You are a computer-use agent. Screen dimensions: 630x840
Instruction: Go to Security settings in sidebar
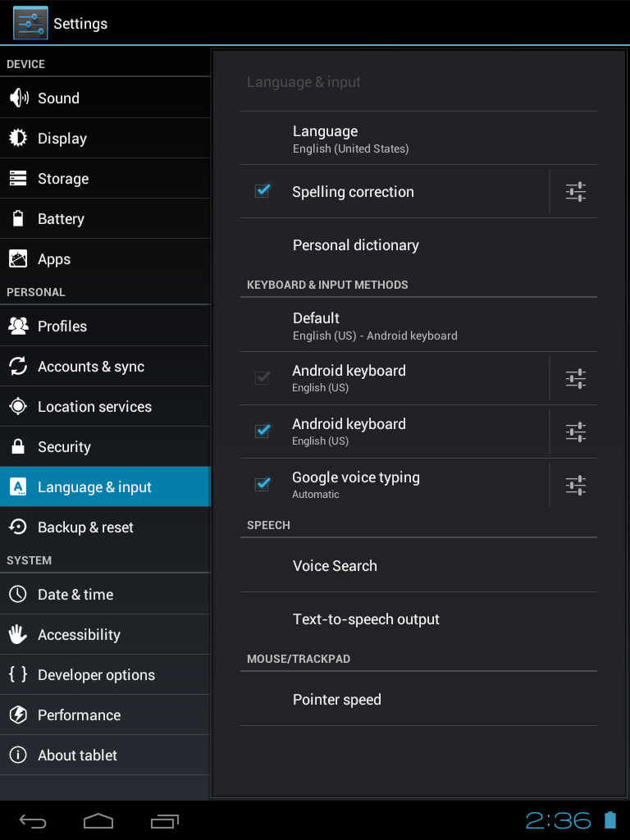click(64, 447)
